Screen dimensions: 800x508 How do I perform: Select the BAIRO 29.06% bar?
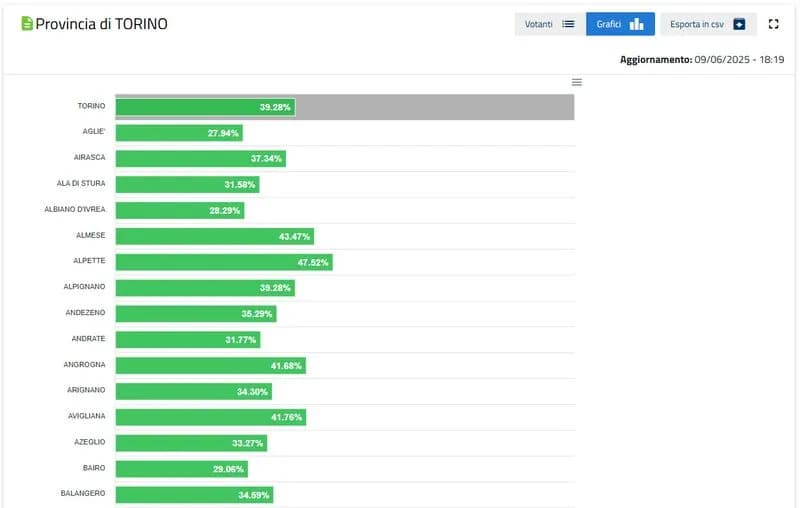pos(181,468)
